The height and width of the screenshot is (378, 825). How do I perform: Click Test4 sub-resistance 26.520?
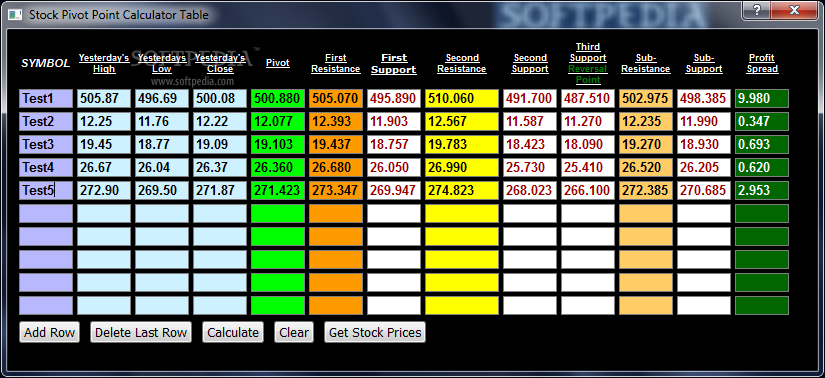tap(646, 167)
